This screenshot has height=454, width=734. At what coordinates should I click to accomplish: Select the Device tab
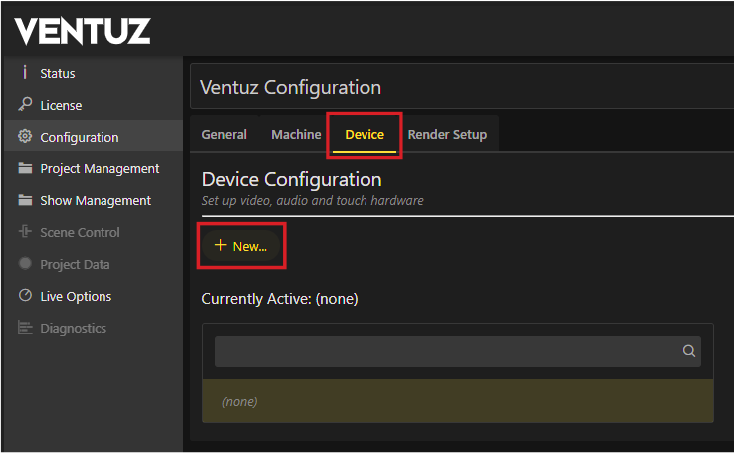pyautogui.click(x=364, y=135)
